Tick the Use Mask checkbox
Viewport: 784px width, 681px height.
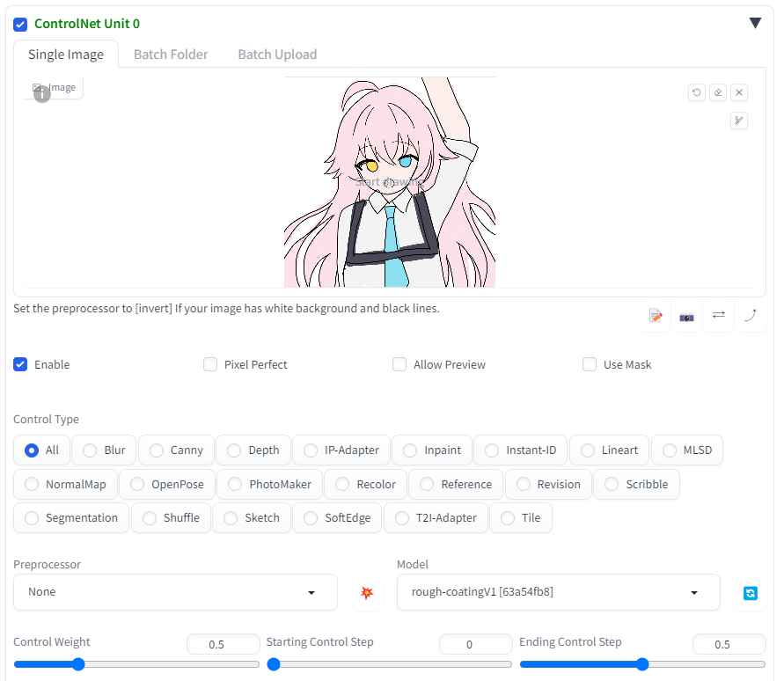click(x=590, y=364)
